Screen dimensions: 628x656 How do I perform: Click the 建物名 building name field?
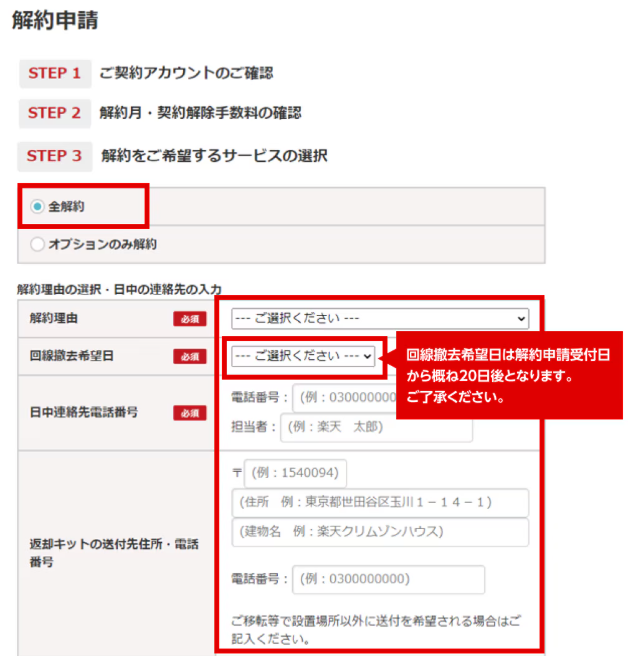[x=380, y=532]
